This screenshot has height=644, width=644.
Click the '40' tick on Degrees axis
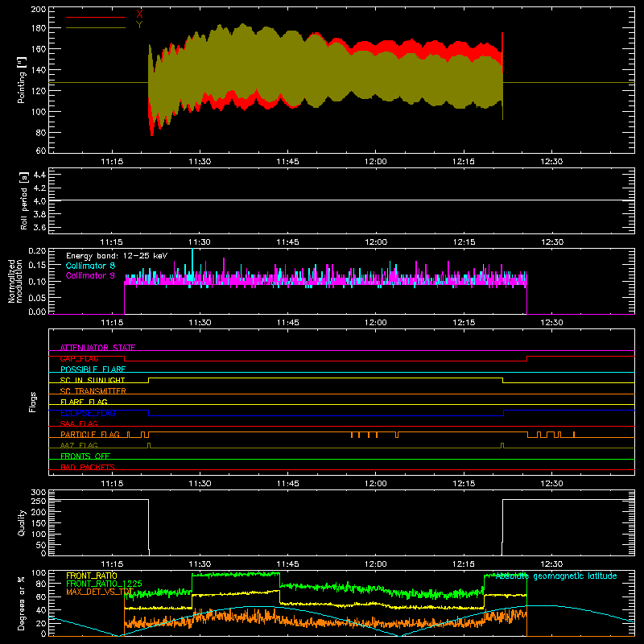[41, 610]
